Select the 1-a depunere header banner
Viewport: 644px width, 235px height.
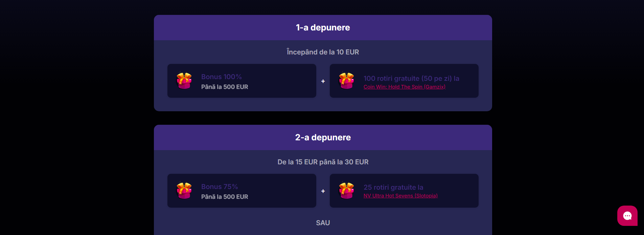322,27
